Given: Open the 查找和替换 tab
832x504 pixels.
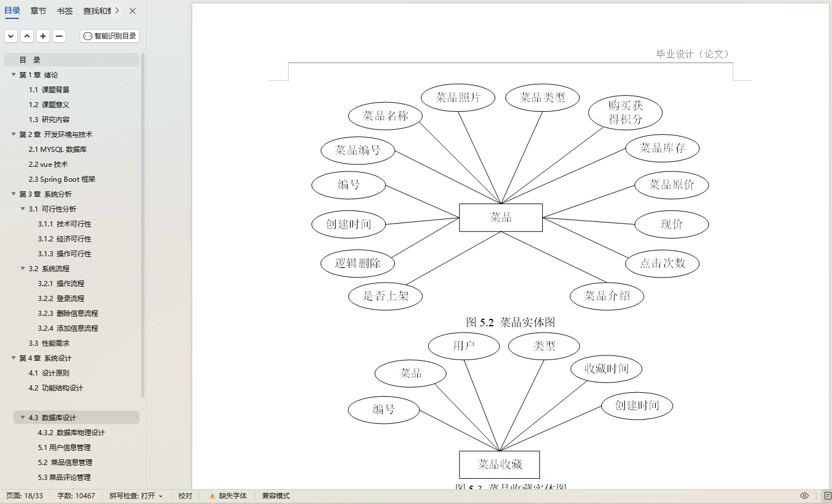Looking at the screenshot, I should pos(97,11).
